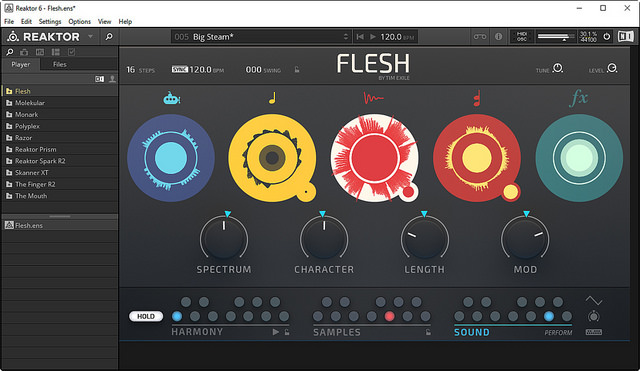Select the red poly synth note icon
Viewport: 640px width, 371px height.
476,98
